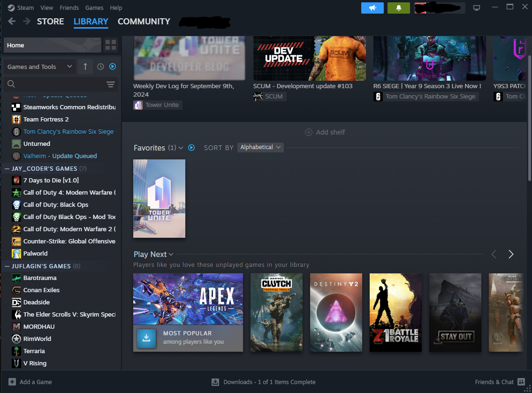The width and height of the screenshot is (532, 393).
Task: Click the Tower Unite icon under dev log
Action: click(138, 105)
